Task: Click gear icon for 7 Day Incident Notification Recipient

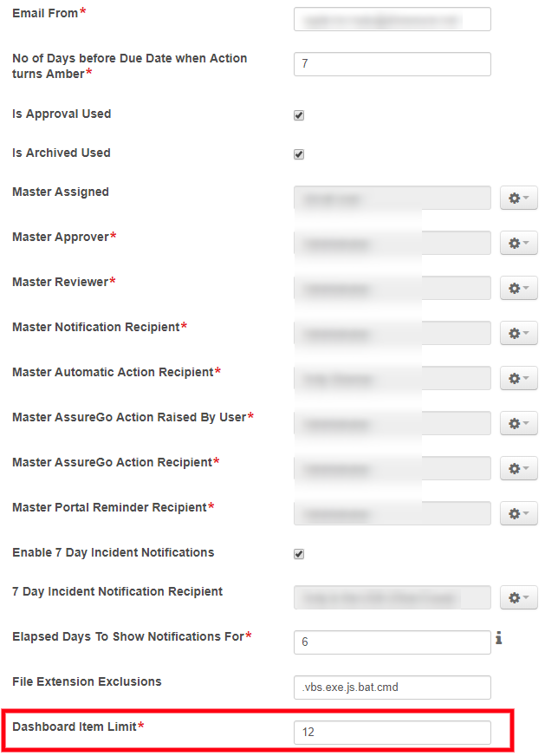Action: point(518,598)
